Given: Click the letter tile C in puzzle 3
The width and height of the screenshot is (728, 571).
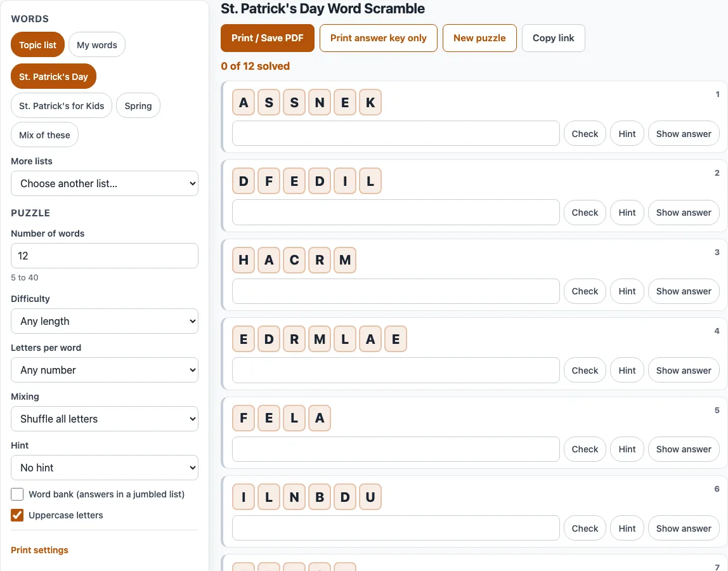Looking at the screenshot, I should coord(294,259).
